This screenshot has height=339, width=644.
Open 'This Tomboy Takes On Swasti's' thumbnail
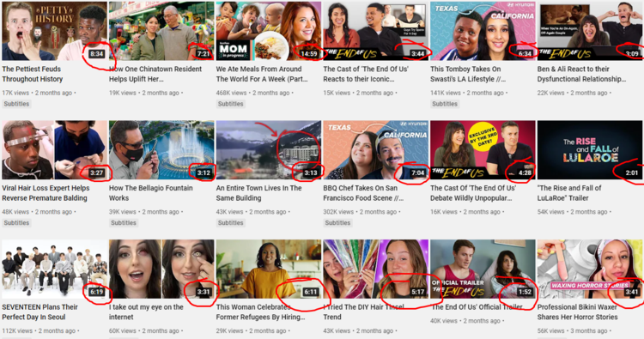pyautogui.click(x=483, y=31)
